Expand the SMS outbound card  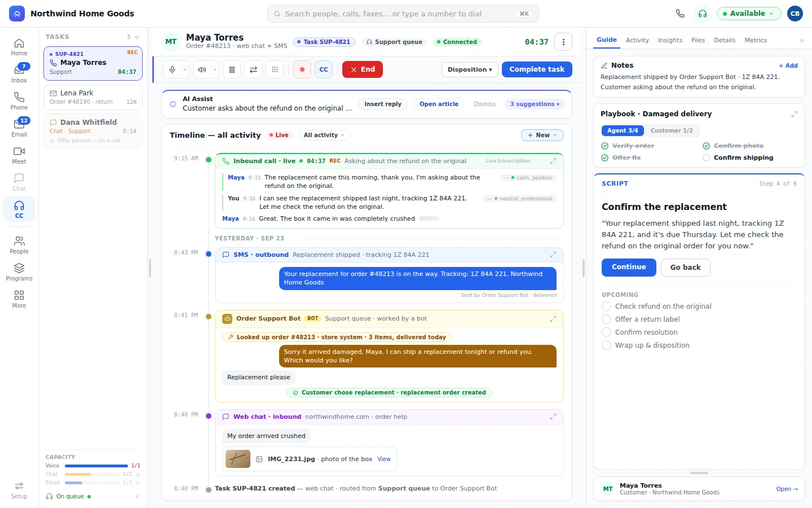click(x=553, y=255)
